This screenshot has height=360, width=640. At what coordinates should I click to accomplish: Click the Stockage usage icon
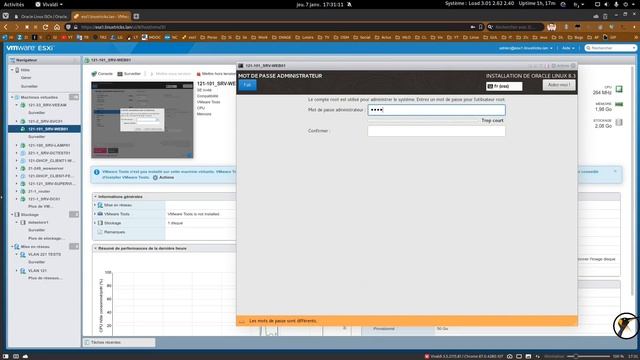pyautogui.click(x=619, y=122)
